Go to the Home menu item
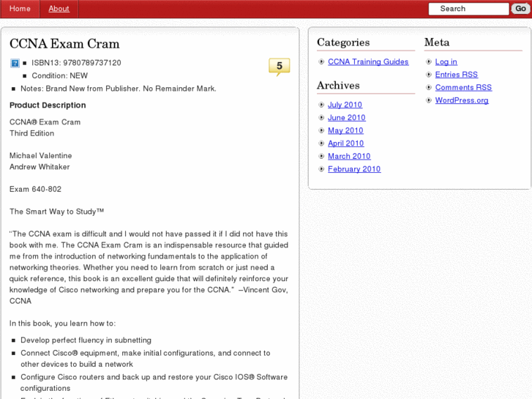Viewport: 532px width, 399px height. coord(20,9)
